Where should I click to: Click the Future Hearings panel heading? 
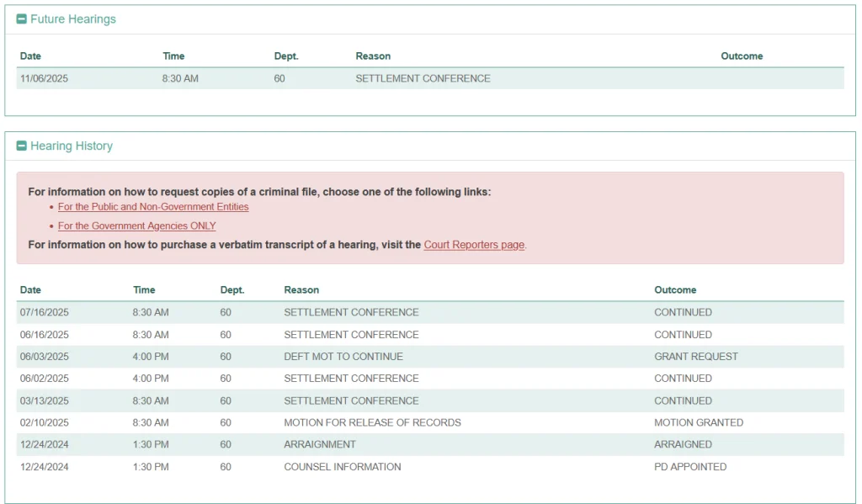pyautogui.click(x=72, y=19)
